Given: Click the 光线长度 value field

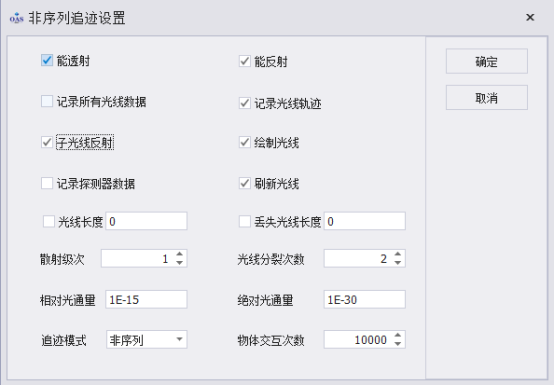Looking at the screenshot, I should [146, 221].
